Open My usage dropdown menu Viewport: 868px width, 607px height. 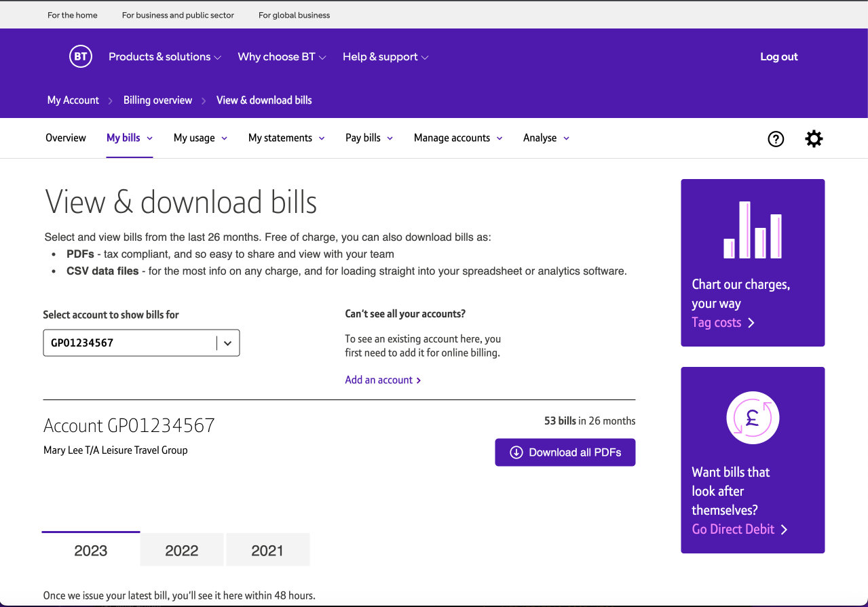200,138
